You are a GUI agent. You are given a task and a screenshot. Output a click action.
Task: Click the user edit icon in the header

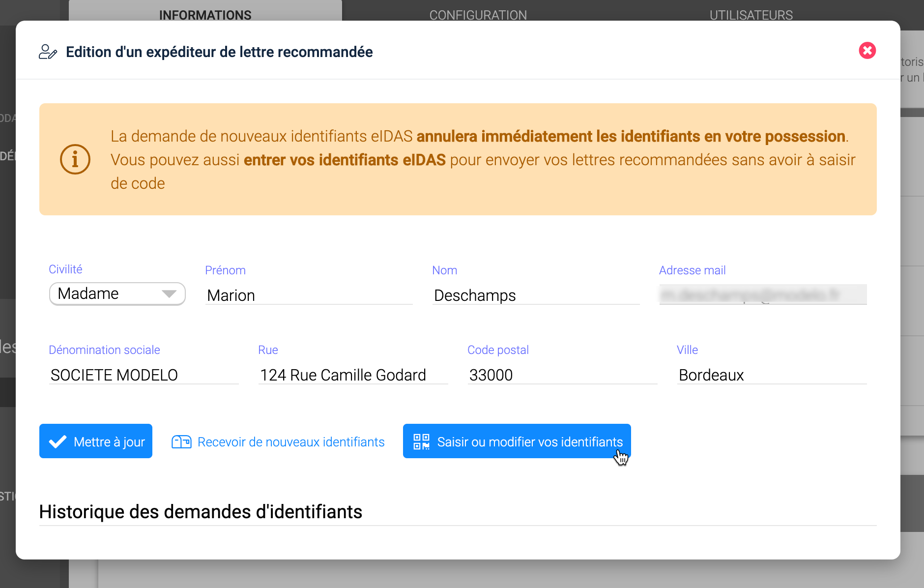48,52
